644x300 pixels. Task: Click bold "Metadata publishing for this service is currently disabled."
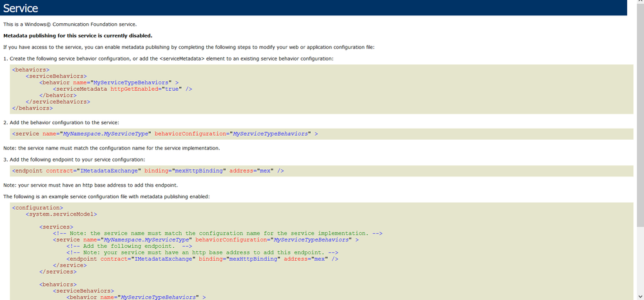(x=77, y=35)
